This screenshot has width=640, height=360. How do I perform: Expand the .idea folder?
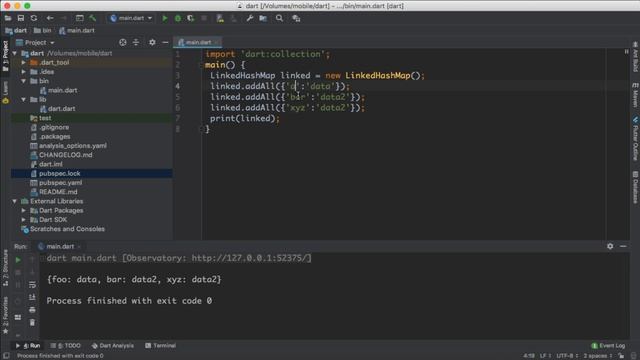coord(24,72)
